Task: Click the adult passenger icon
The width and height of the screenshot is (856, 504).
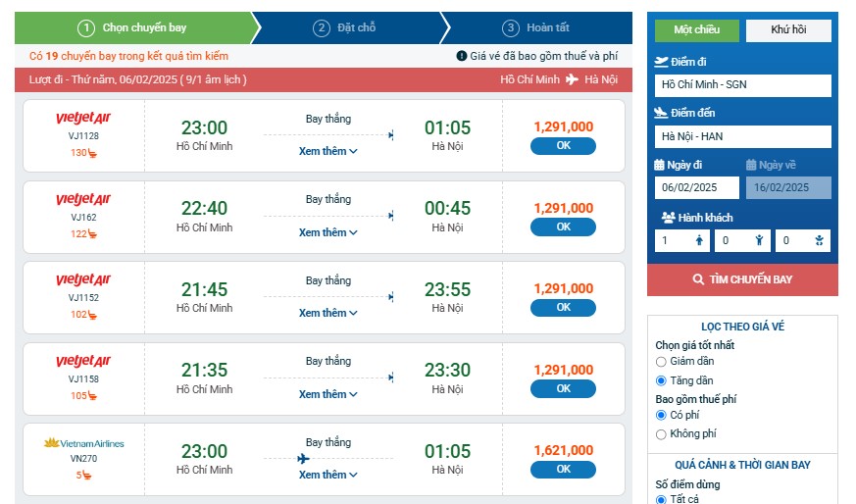Action: 699,240
